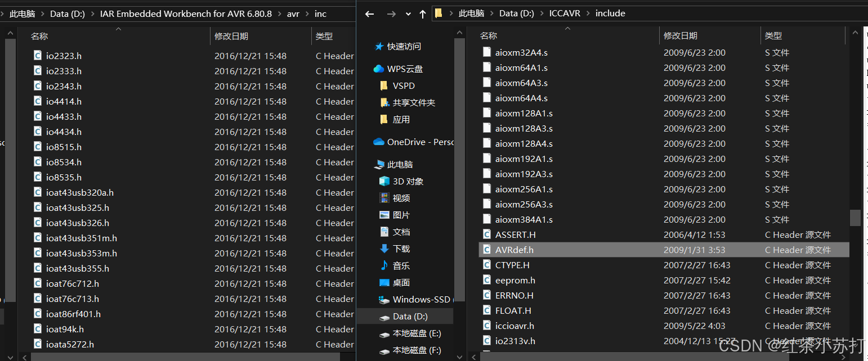
Task: Select io2323.h file icon in left window
Action: (38, 55)
